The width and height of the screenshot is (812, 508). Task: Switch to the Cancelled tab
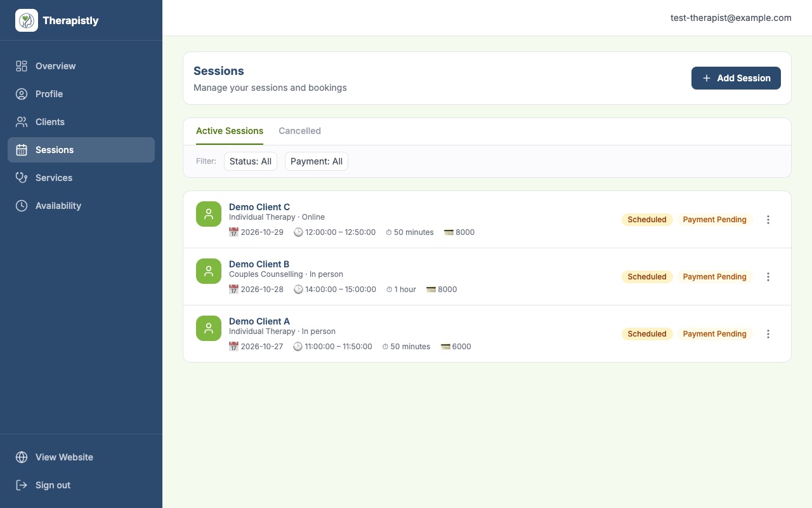tap(299, 131)
